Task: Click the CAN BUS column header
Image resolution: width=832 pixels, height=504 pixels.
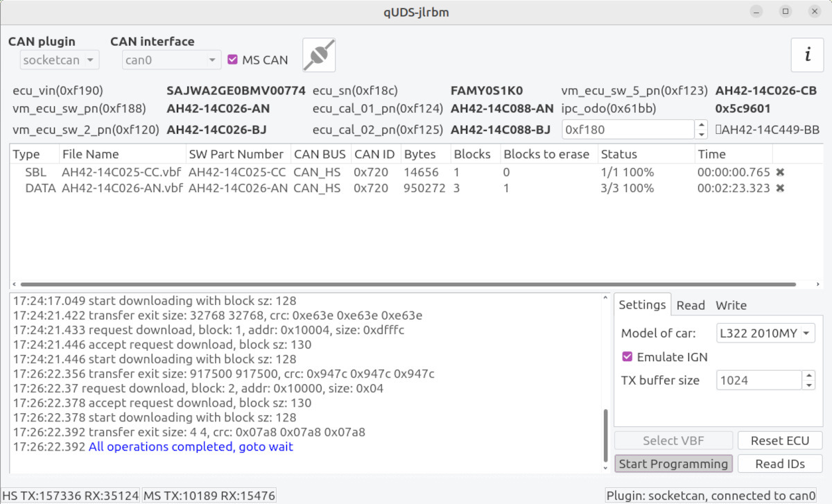Action: 320,154
